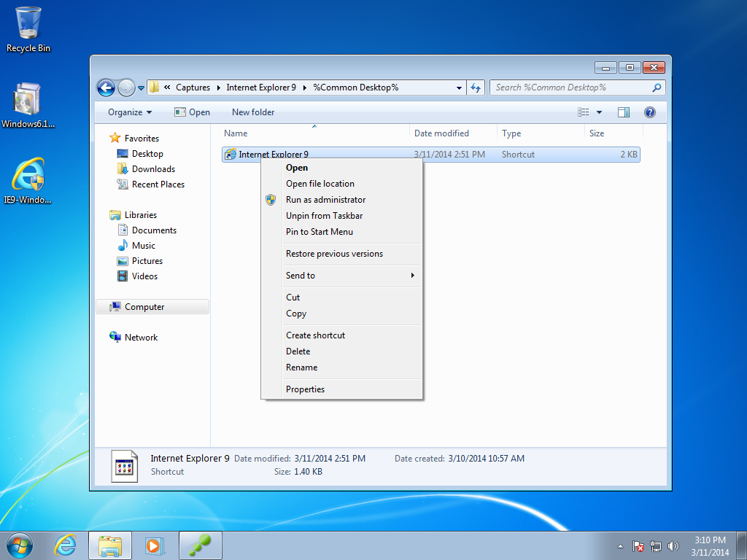Sort by the Type column header
The height and width of the screenshot is (560, 747).
(541, 133)
